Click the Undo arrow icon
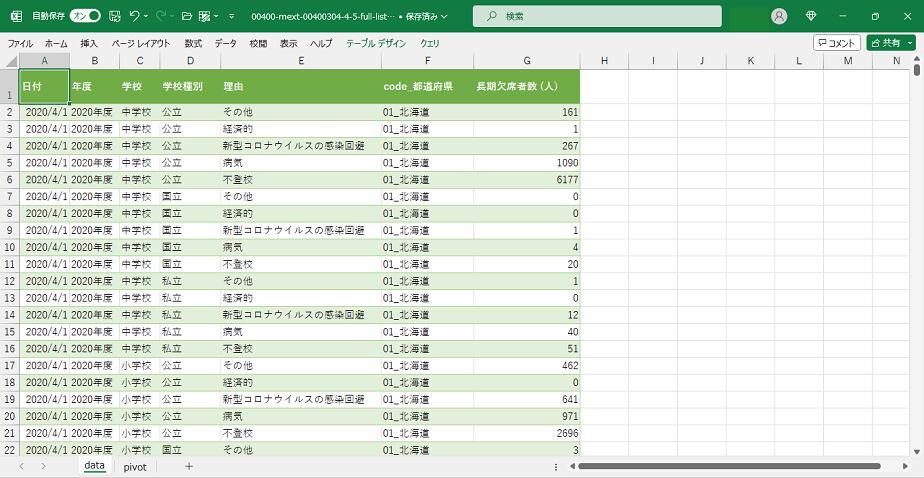This screenshot has height=478, width=924. click(x=135, y=16)
